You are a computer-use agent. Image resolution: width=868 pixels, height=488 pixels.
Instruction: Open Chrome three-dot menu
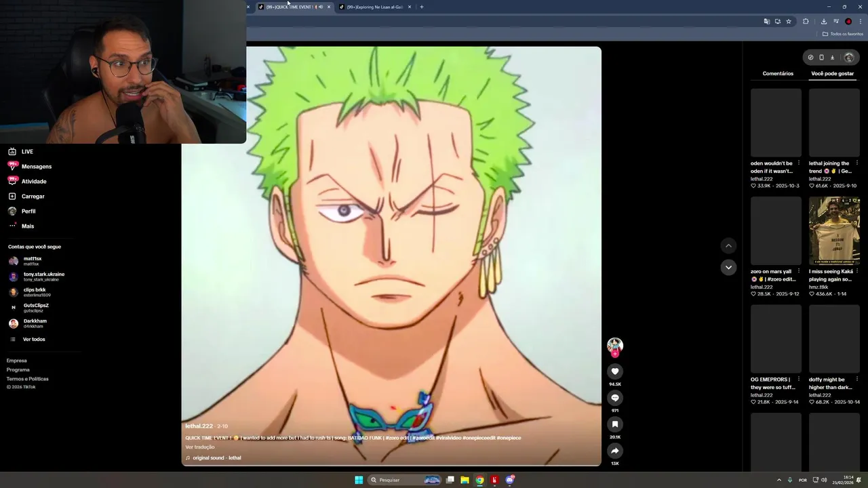pyautogui.click(x=860, y=22)
